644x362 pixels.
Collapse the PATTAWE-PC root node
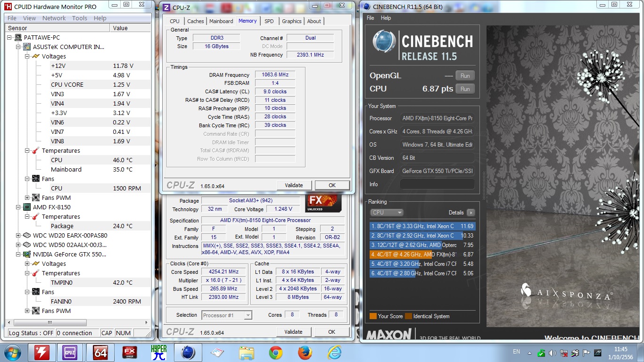click(x=9, y=37)
